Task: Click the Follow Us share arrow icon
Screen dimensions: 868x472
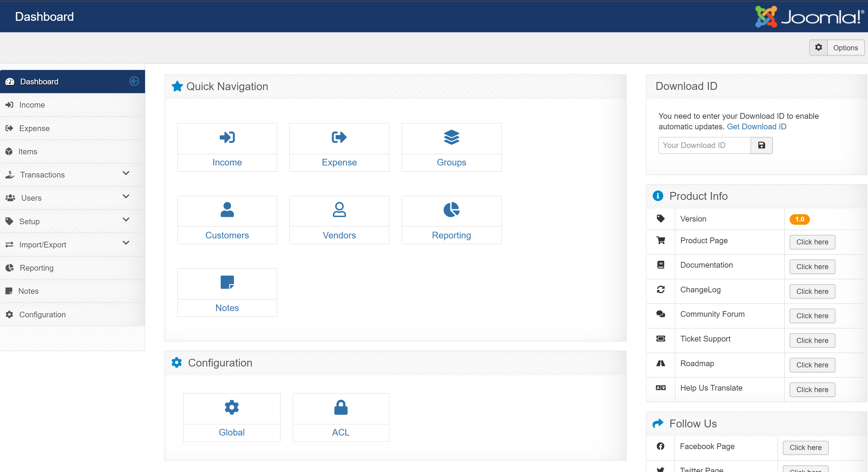Action: 658,423
